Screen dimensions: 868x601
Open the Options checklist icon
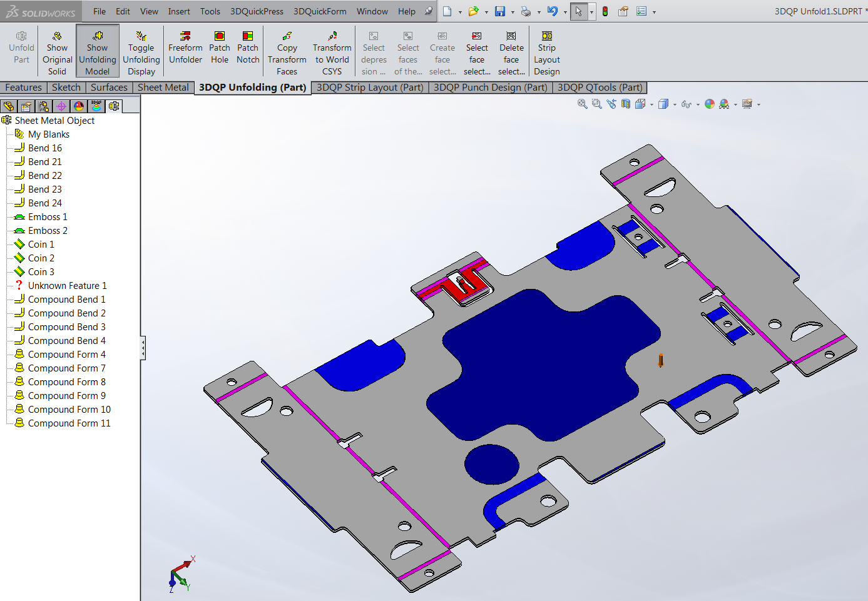coord(641,11)
